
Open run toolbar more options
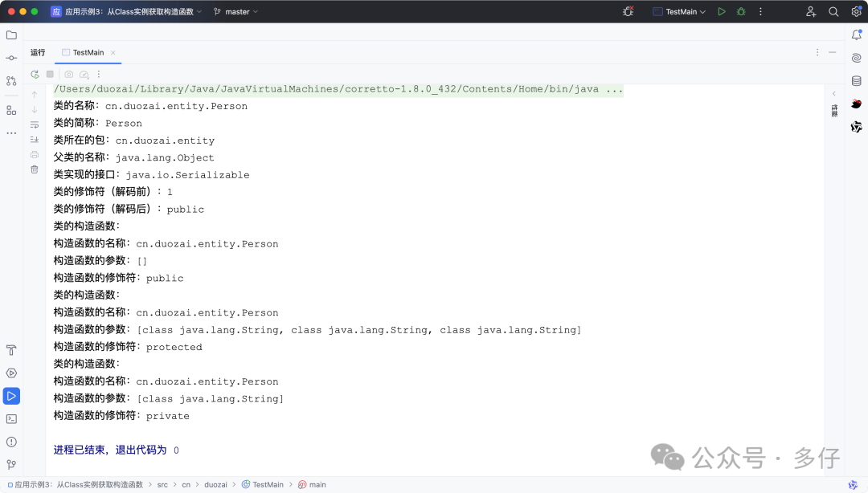[x=99, y=74]
